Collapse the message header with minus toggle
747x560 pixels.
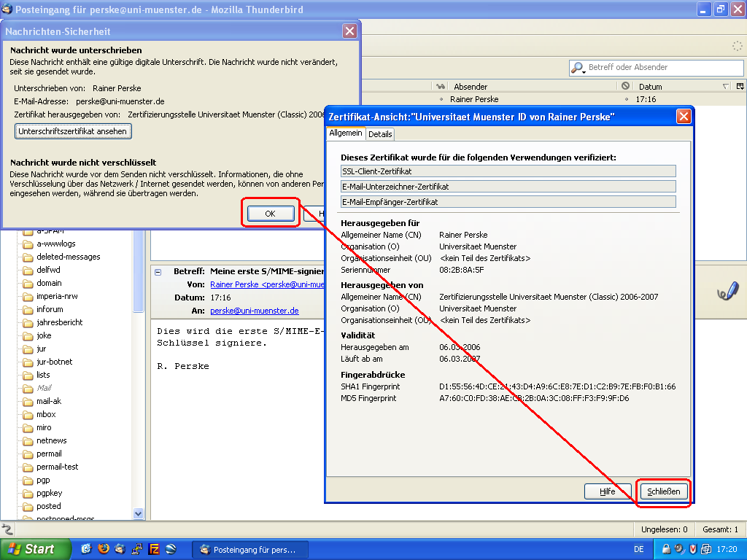(x=158, y=271)
